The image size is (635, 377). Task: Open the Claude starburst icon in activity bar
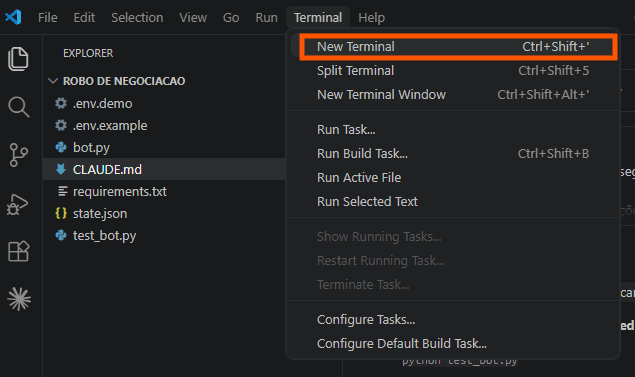[x=19, y=299]
